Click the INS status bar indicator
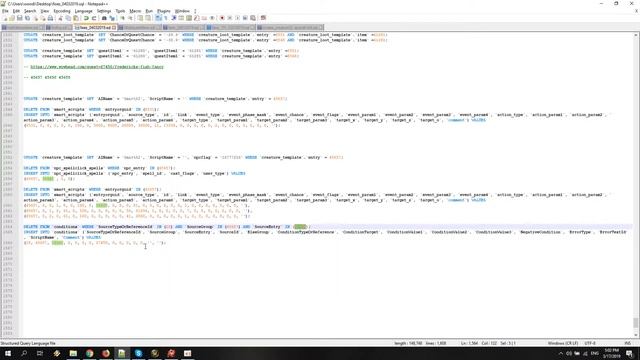Viewport: 640px width, 360px height. tap(628, 343)
